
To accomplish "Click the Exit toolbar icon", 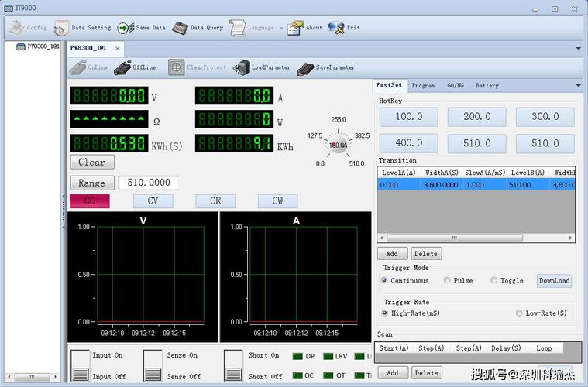I will pos(336,28).
